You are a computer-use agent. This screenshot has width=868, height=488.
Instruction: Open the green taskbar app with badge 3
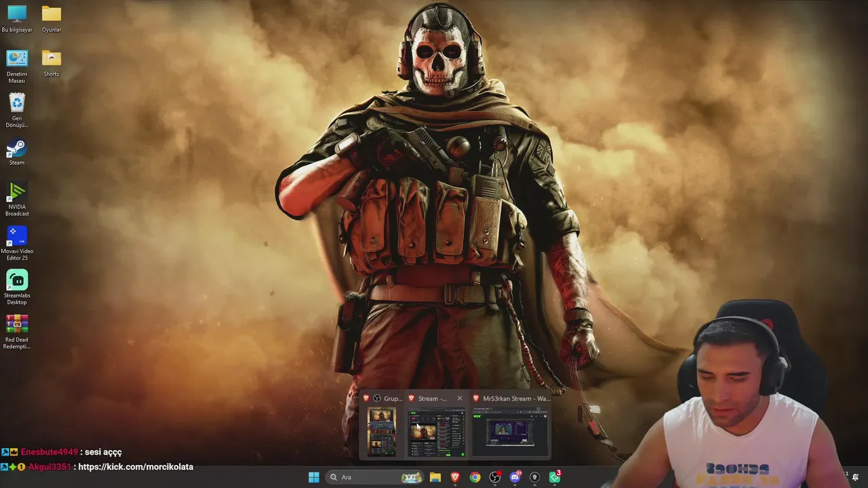(x=555, y=476)
